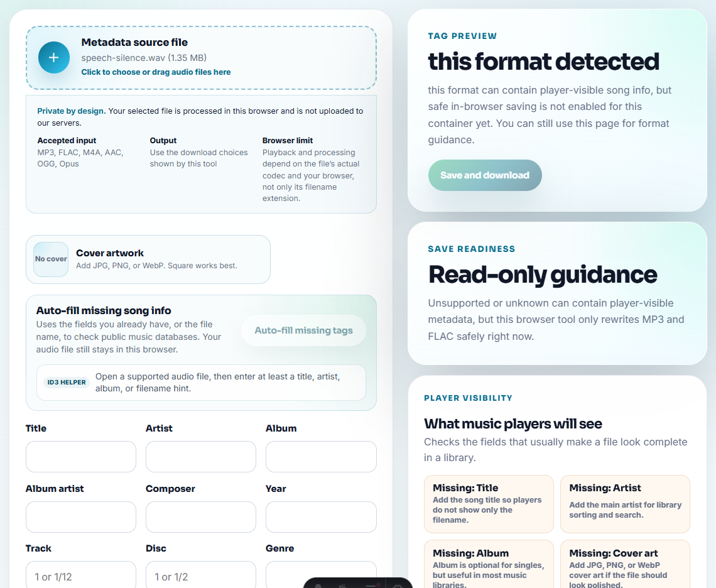Select the 'Missing: Artist' visibility card

tap(625, 504)
